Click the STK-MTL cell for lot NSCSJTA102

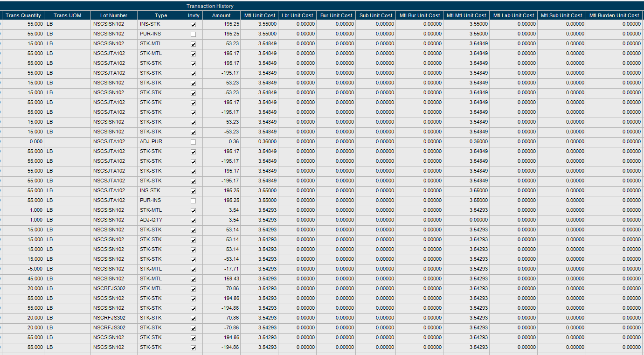point(161,54)
